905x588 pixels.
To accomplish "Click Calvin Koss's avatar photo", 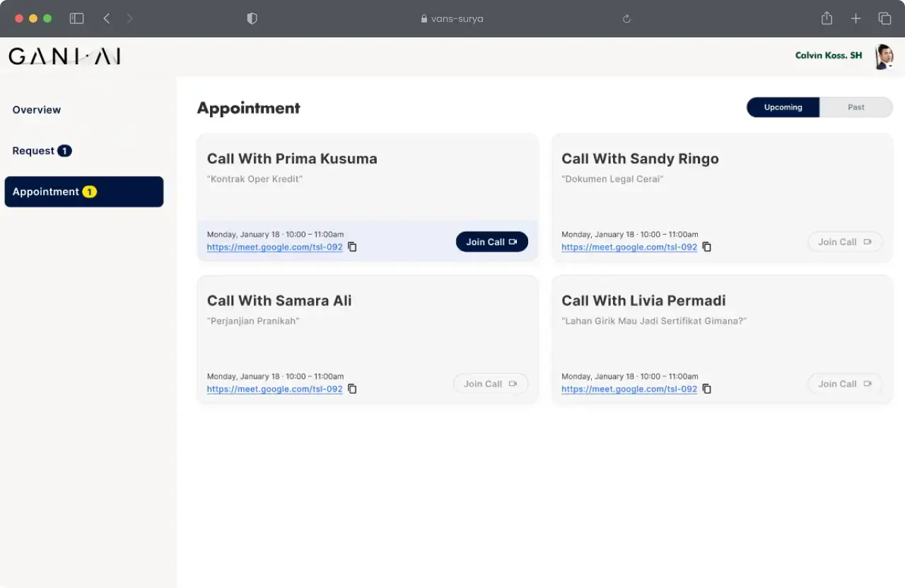I will tap(883, 57).
